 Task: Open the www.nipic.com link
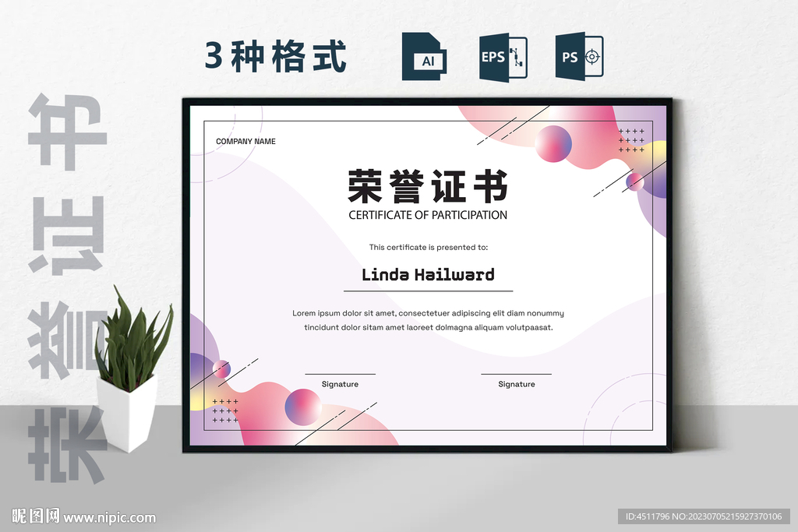(x=109, y=518)
